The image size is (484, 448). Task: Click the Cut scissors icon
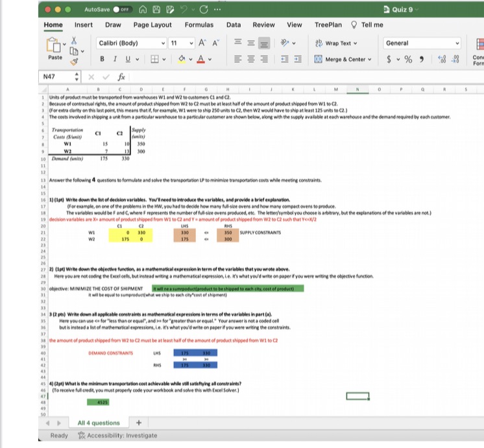coord(74,40)
